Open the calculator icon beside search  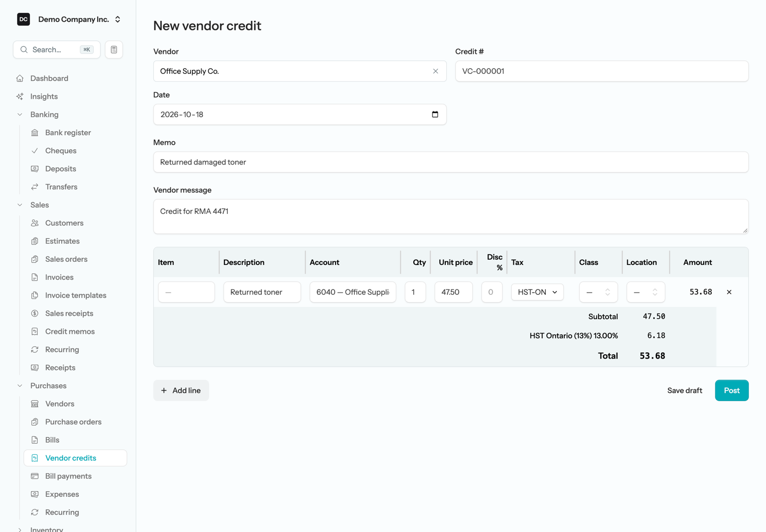coord(114,49)
